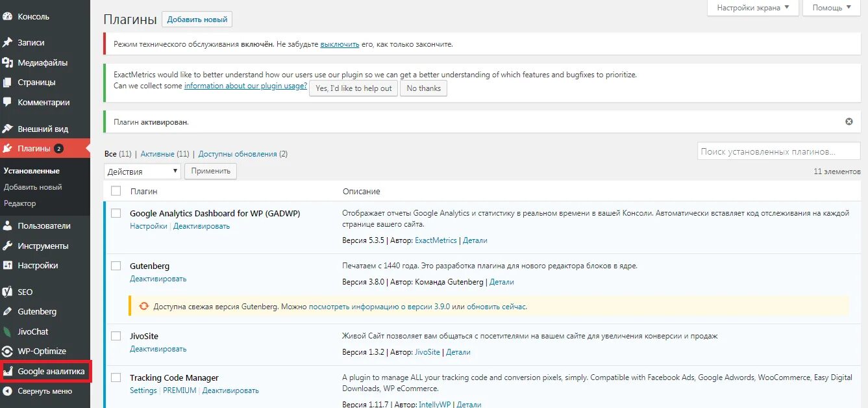The height and width of the screenshot is (408, 868).
Task: Collapse the menu with Свернуть меню icon
Action: click(8, 391)
